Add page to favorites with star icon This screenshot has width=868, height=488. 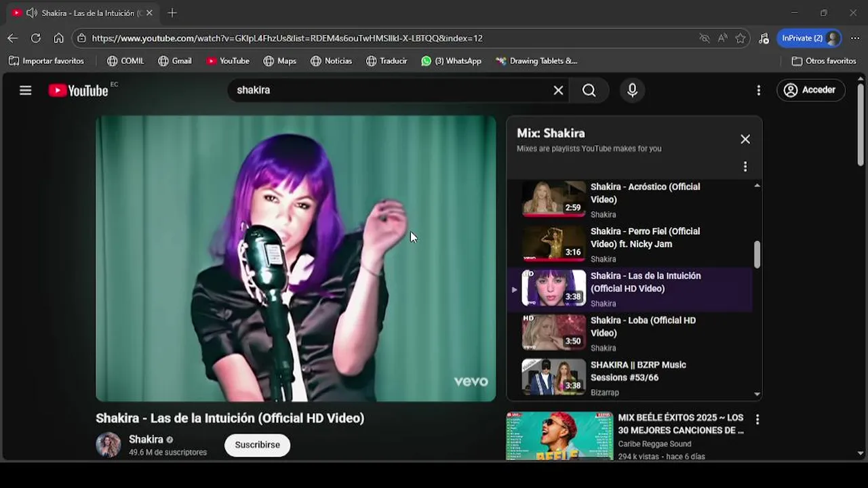click(x=741, y=38)
